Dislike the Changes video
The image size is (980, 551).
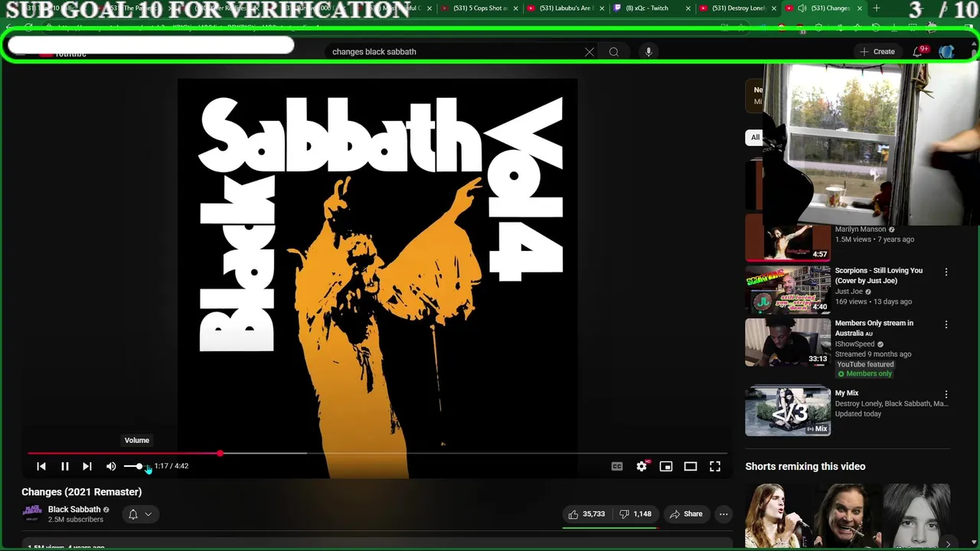pyautogui.click(x=635, y=514)
